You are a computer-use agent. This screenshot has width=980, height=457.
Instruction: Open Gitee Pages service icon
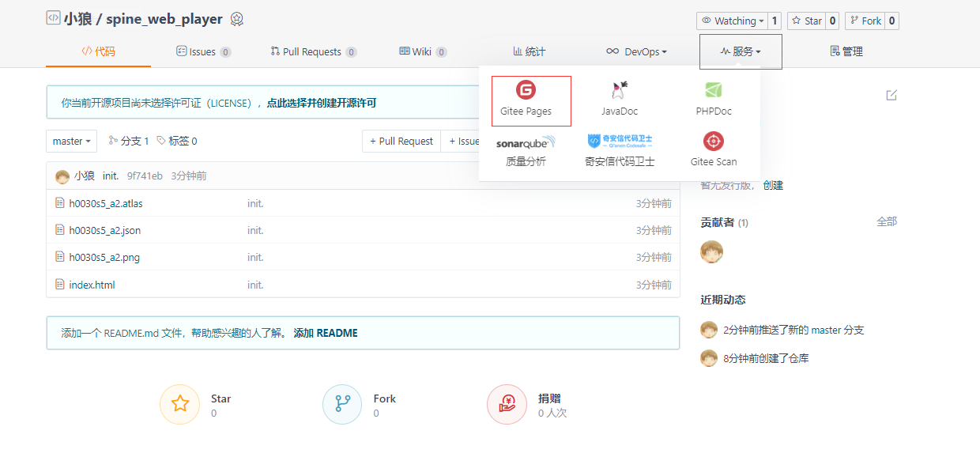pyautogui.click(x=526, y=89)
